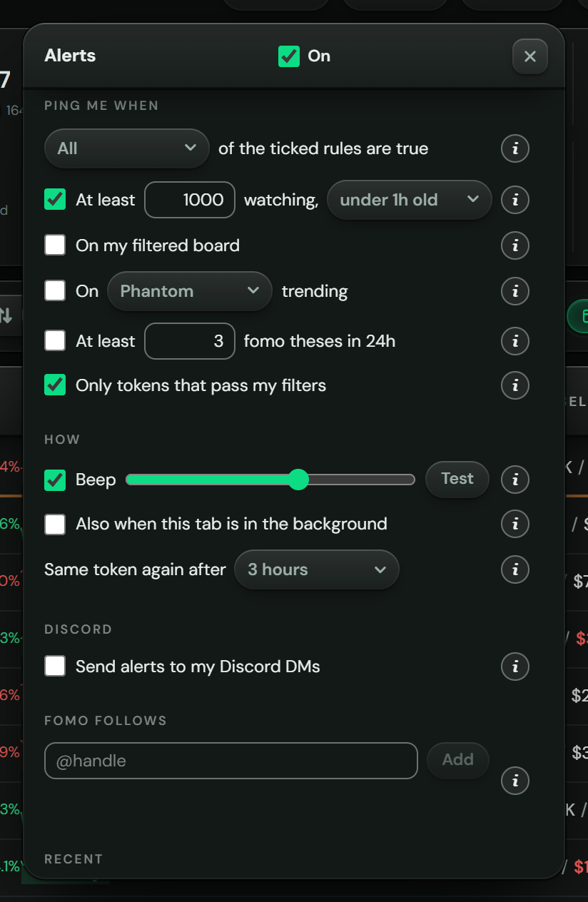View info for Only tokens that pass my filters

pyautogui.click(x=515, y=385)
